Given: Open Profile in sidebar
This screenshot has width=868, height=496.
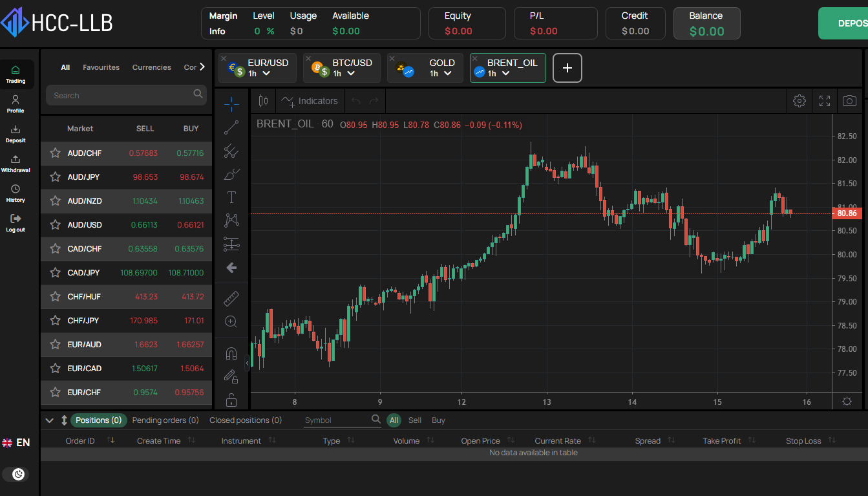Looking at the screenshot, I should 16,104.
